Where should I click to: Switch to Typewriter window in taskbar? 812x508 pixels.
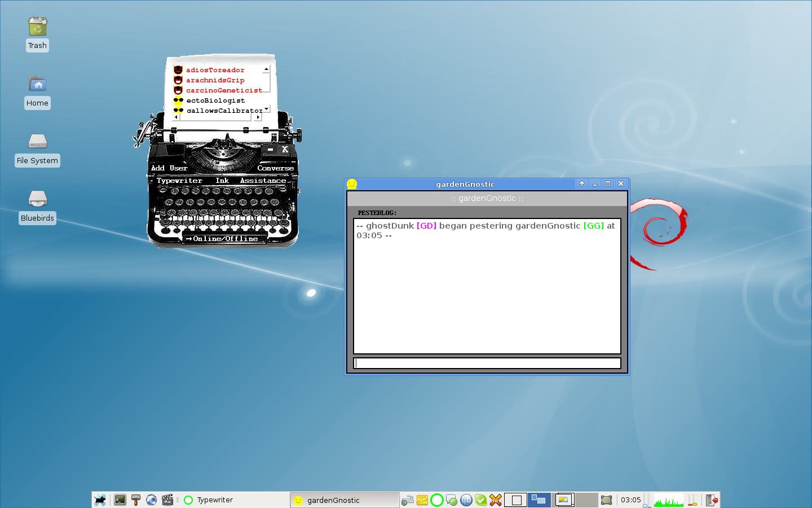click(x=214, y=500)
